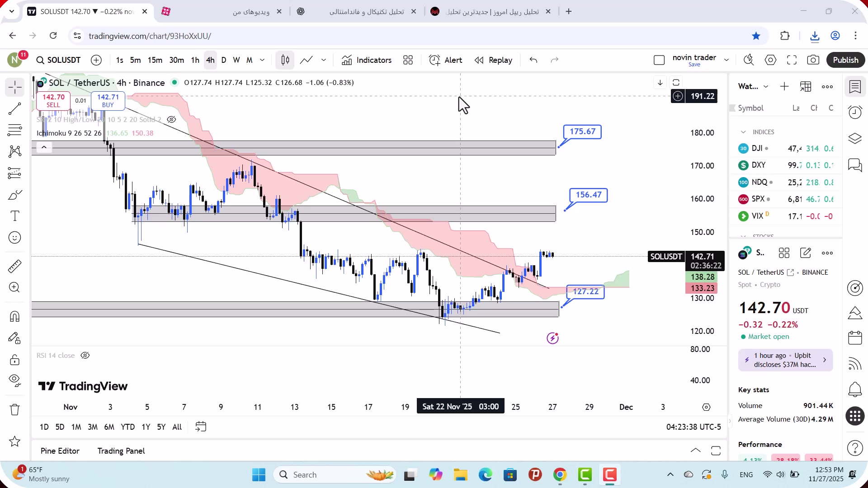Viewport: 868px width, 488px height.
Task: Open chart settings hexagon icon
Action: tap(770, 60)
